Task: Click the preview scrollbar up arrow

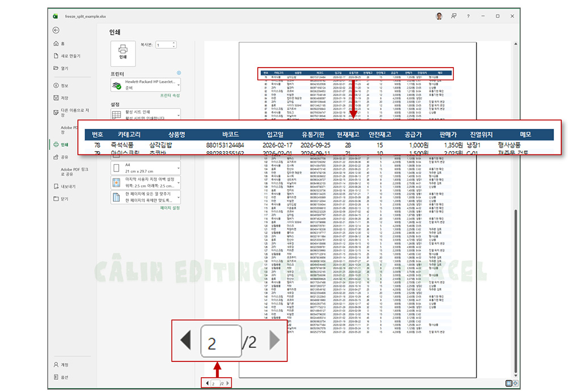Action: pyautogui.click(x=516, y=44)
